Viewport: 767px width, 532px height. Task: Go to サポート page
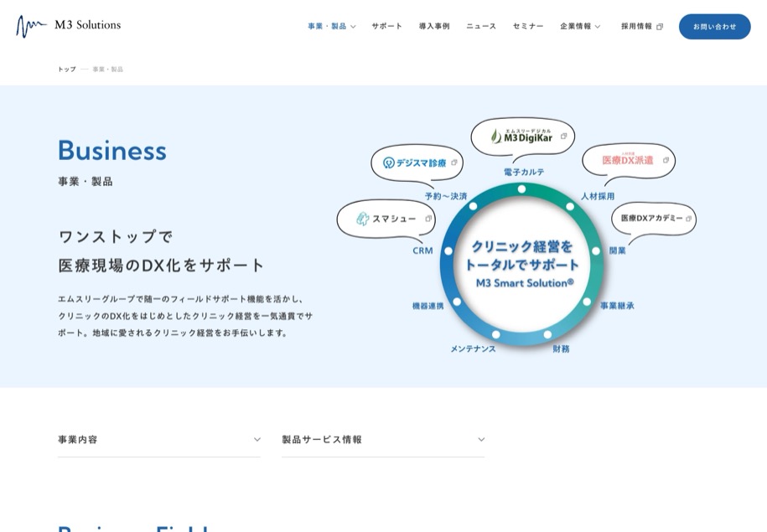[x=386, y=27]
